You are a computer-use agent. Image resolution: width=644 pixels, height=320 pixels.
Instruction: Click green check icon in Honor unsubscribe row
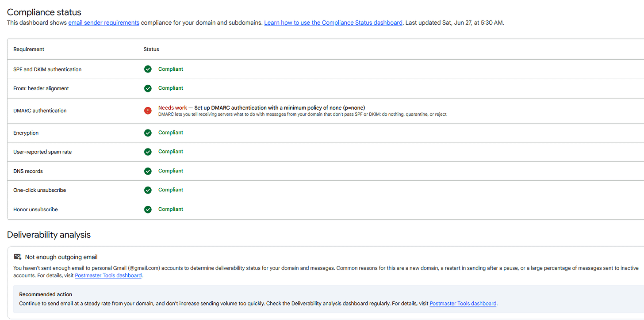[x=148, y=210]
